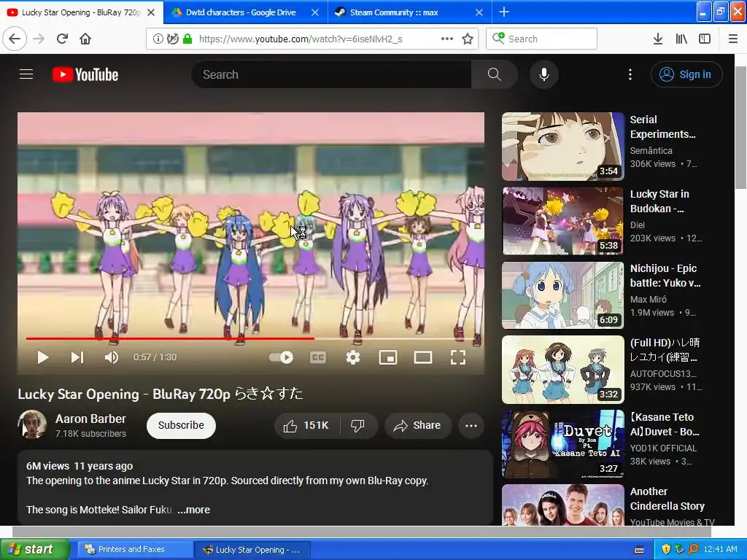
Task: Dislike the video
Action: pyautogui.click(x=359, y=425)
